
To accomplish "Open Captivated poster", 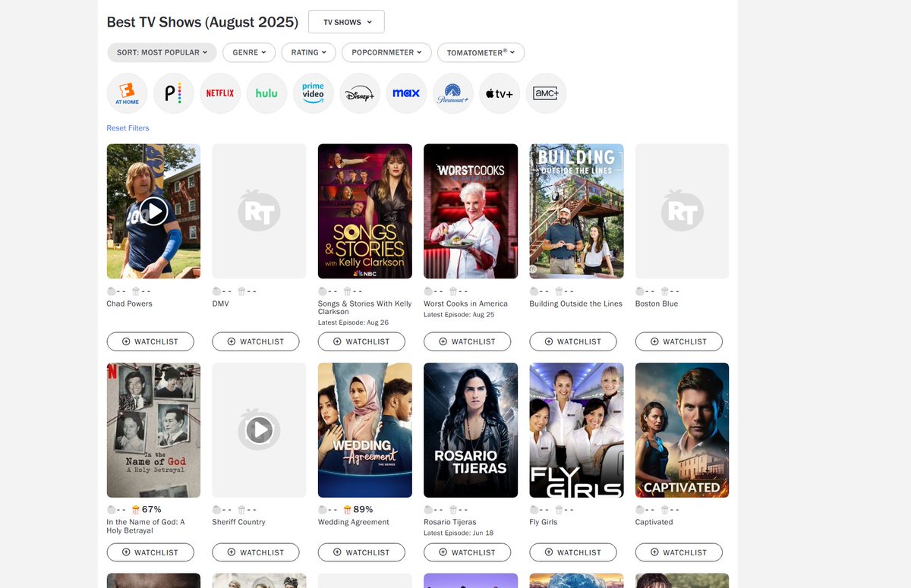I will [x=682, y=430].
